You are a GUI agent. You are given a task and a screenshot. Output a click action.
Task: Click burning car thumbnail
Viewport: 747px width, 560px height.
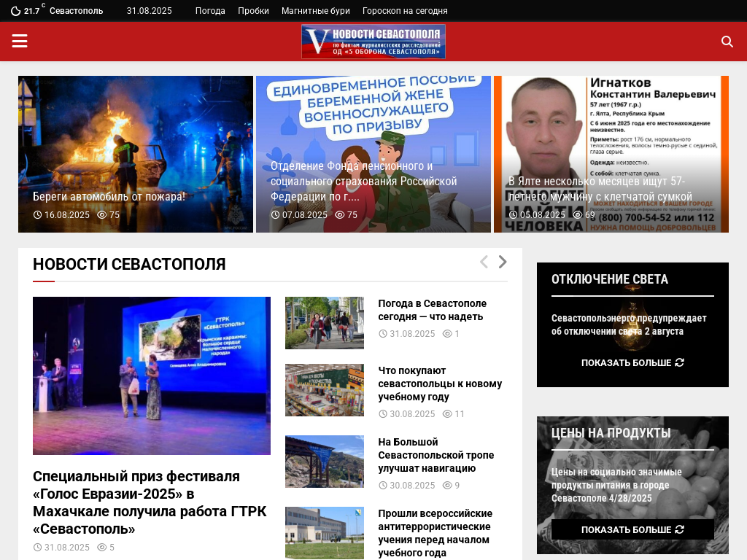pos(136,155)
